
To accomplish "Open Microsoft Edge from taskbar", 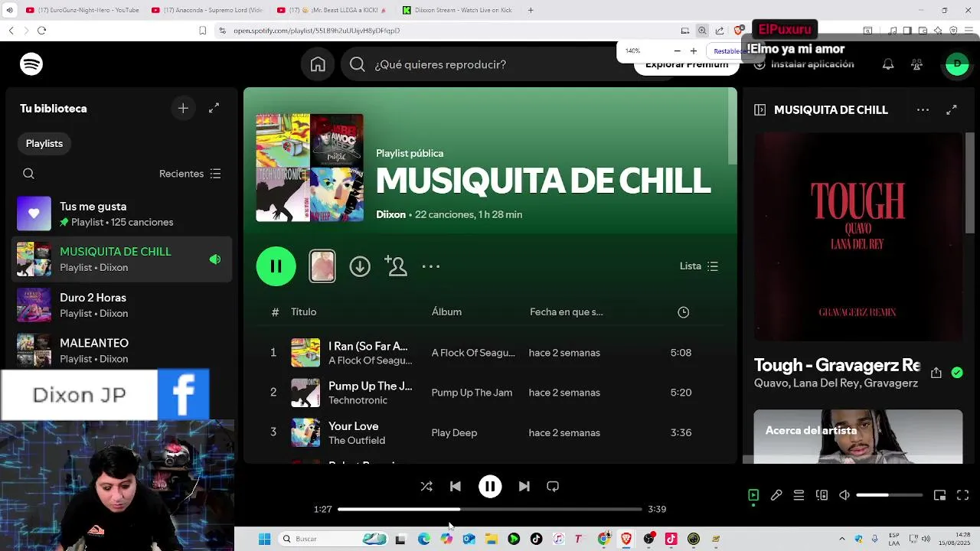I will pyautogui.click(x=424, y=539).
